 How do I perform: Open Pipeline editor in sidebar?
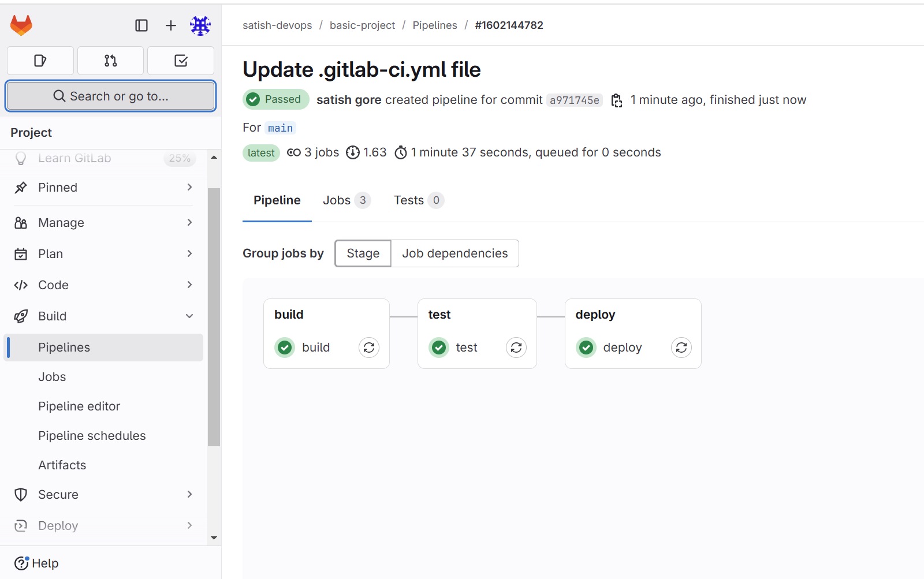click(x=79, y=406)
